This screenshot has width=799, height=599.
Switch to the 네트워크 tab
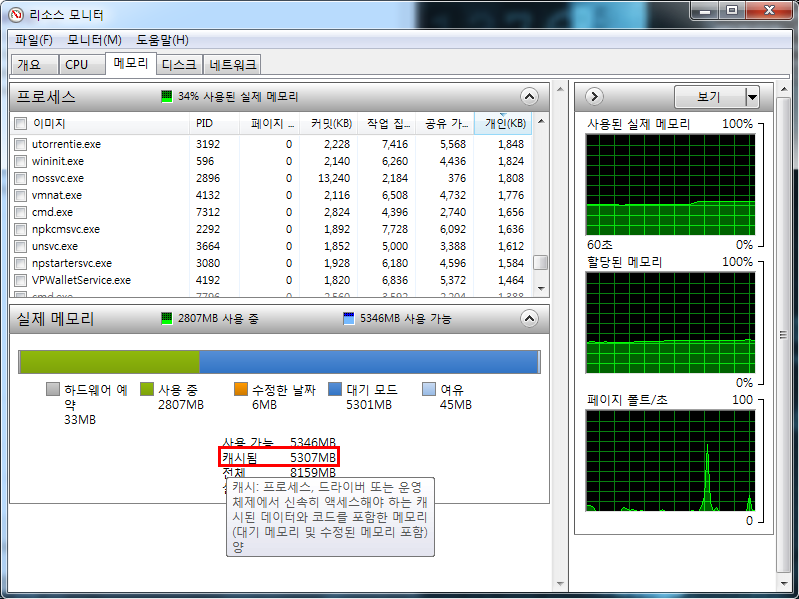[232, 65]
